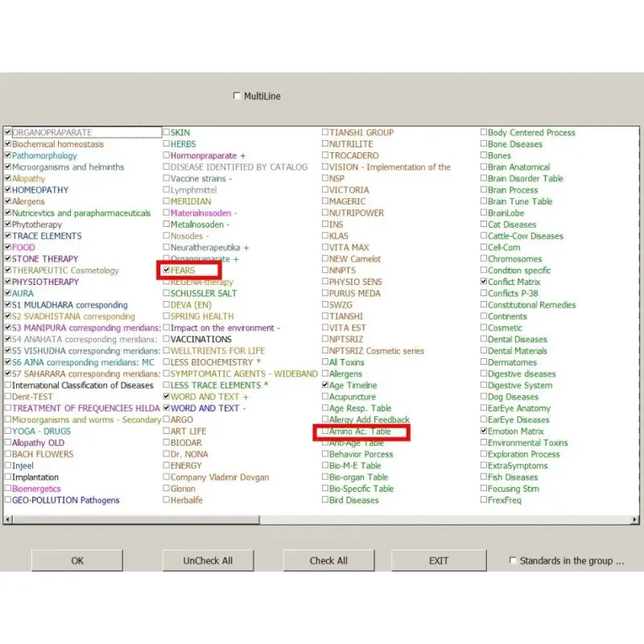Uncheck the HOMEOPATHY checkbox

pos(7,190)
